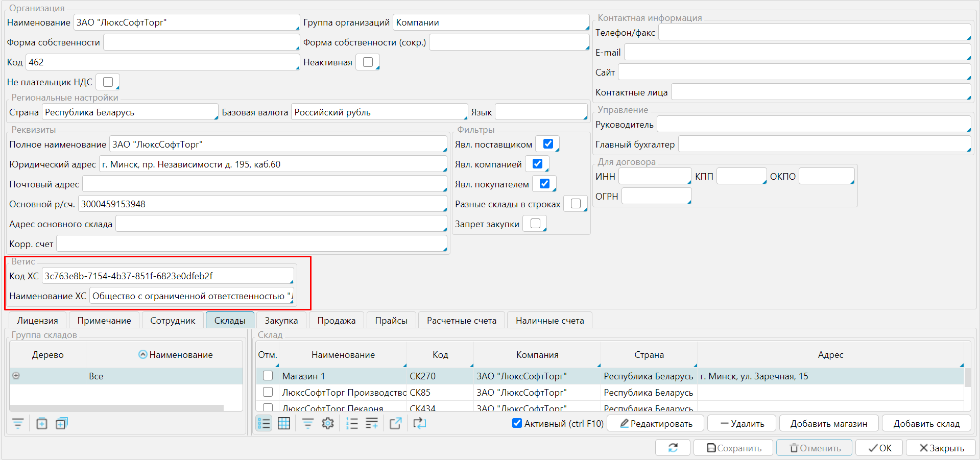This screenshot has height=460, width=980.
Task: Click the horizontal scrollbar in Группа складов
Action: click(116, 408)
